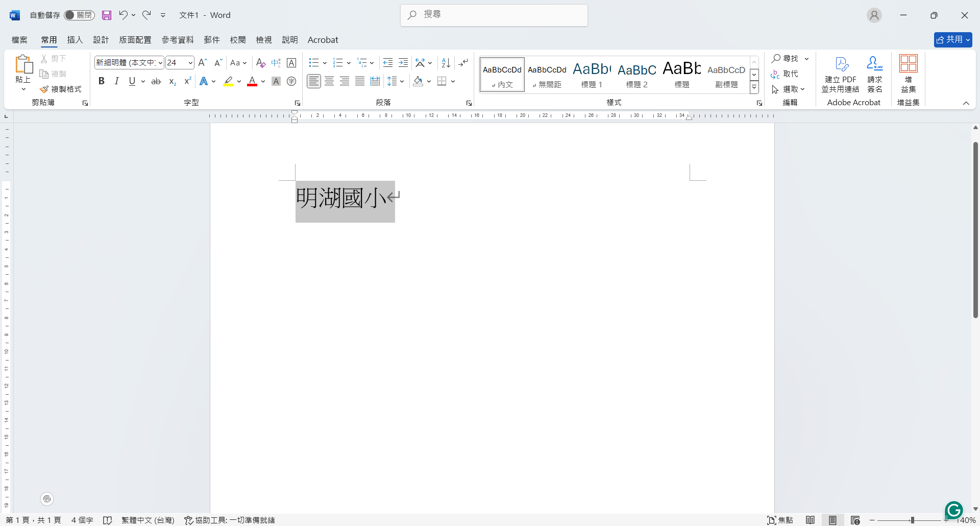Center align the paragraph
Image resolution: width=980 pixels, height=526 pixels.
click(x=329, y=81)
